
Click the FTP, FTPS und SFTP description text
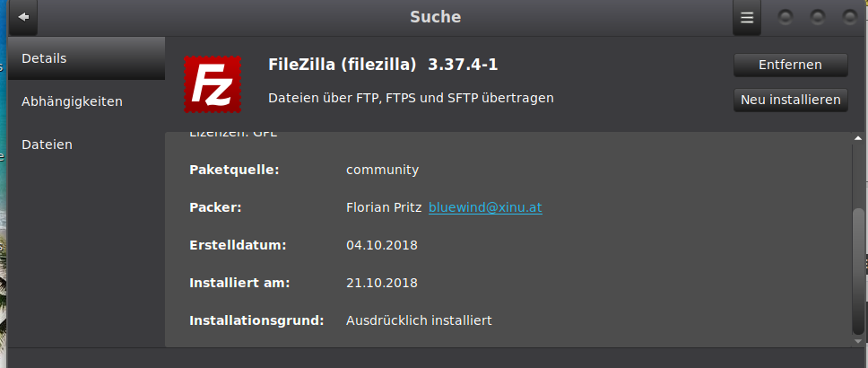(x=411, y=97)
